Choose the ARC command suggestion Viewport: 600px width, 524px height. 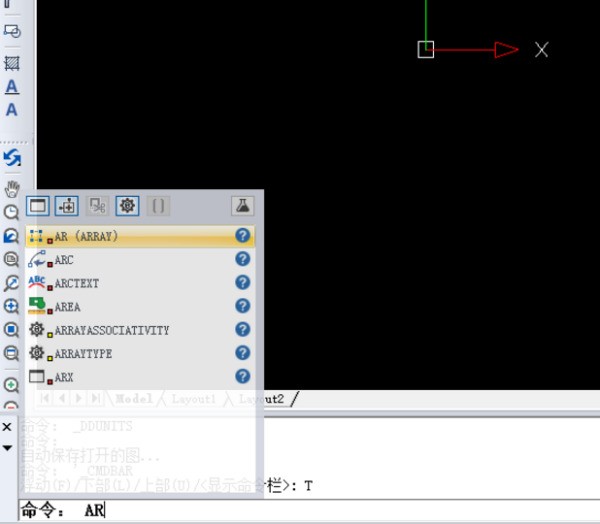click(140, 260)
